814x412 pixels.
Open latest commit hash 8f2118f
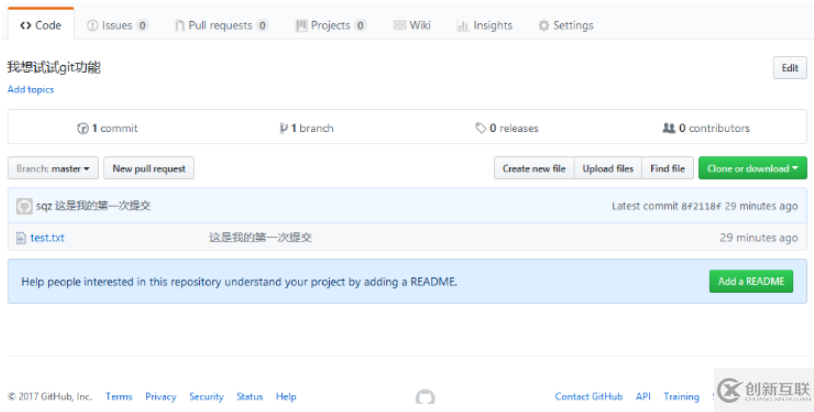701,206
